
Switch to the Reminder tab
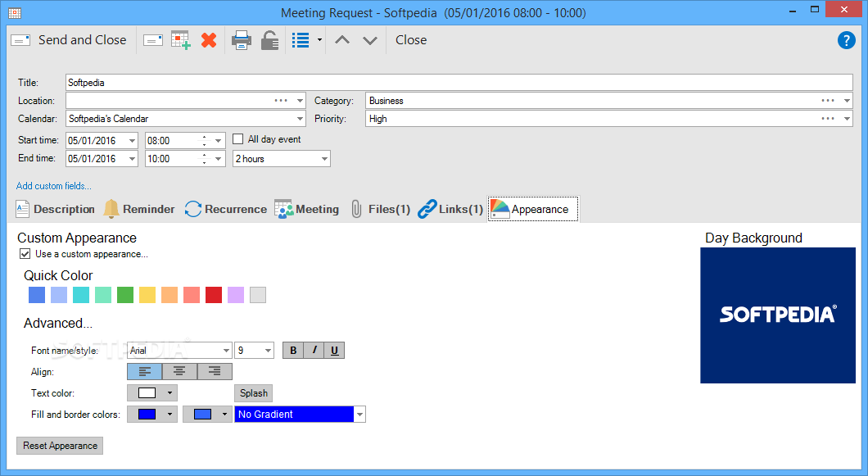coord(139,209)
